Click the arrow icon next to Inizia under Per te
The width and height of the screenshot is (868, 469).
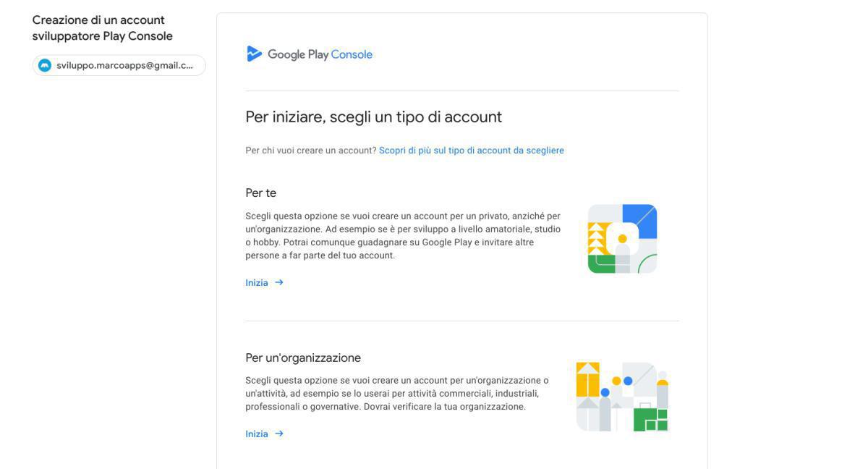[279, 282]
